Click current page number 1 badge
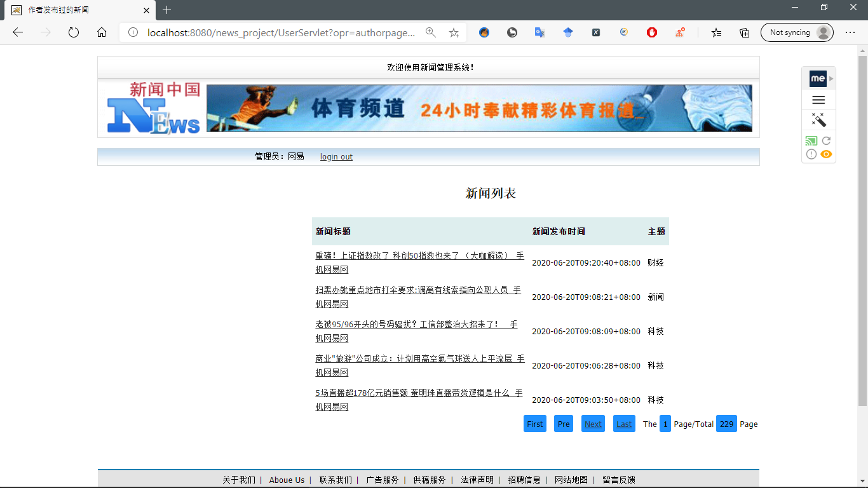Image resolution: width=868 pixels, height=488 pixels. tap(665, 424)
